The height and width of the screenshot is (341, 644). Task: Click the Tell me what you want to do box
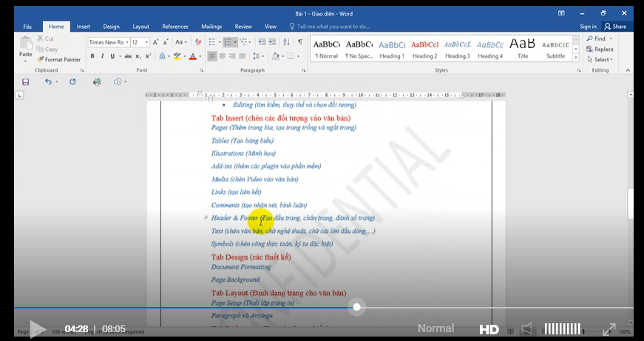click(329, 27)
